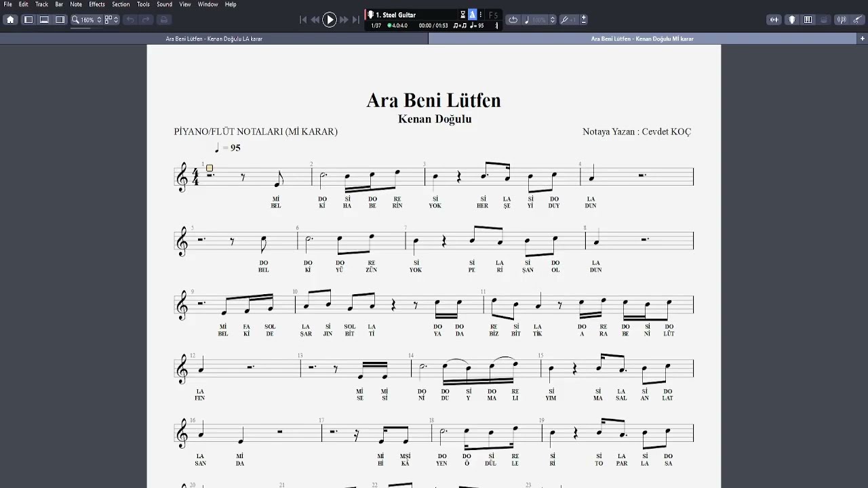The image size is (868, 488).
Task: Open the Bar menu
Action: point(60,4)
